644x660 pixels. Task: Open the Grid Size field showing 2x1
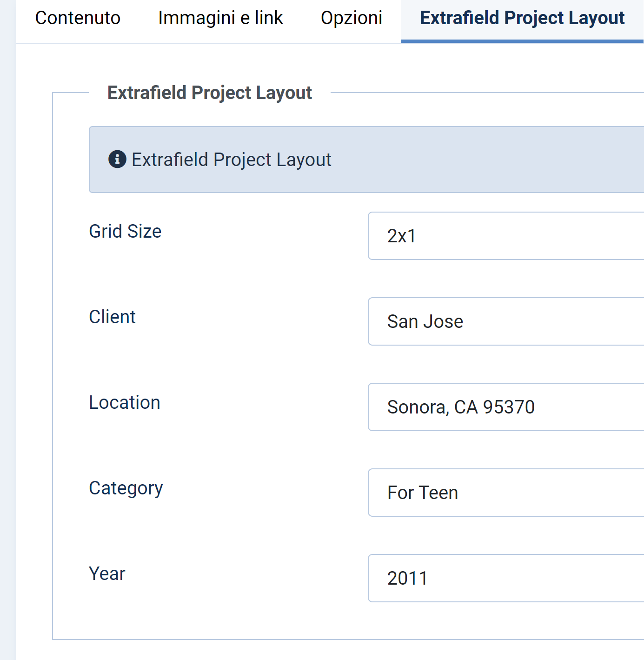point(505,236)
